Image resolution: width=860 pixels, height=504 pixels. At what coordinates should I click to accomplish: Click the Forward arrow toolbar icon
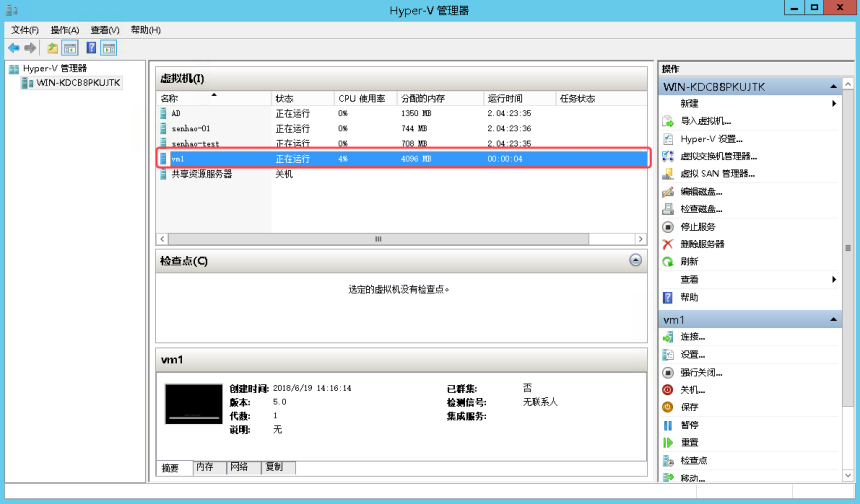coord(30,48)
